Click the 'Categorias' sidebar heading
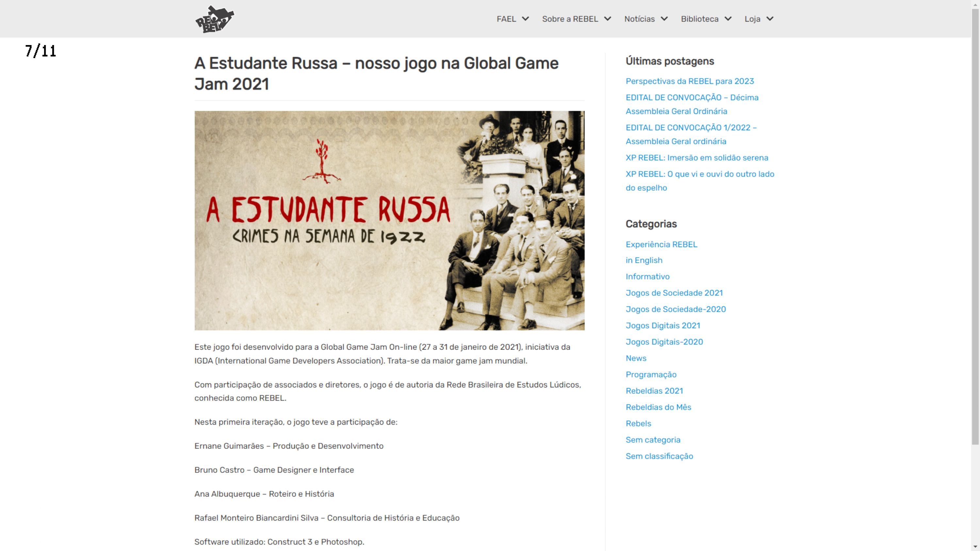Viewport: 980px width, 551px height. [651, 224]
